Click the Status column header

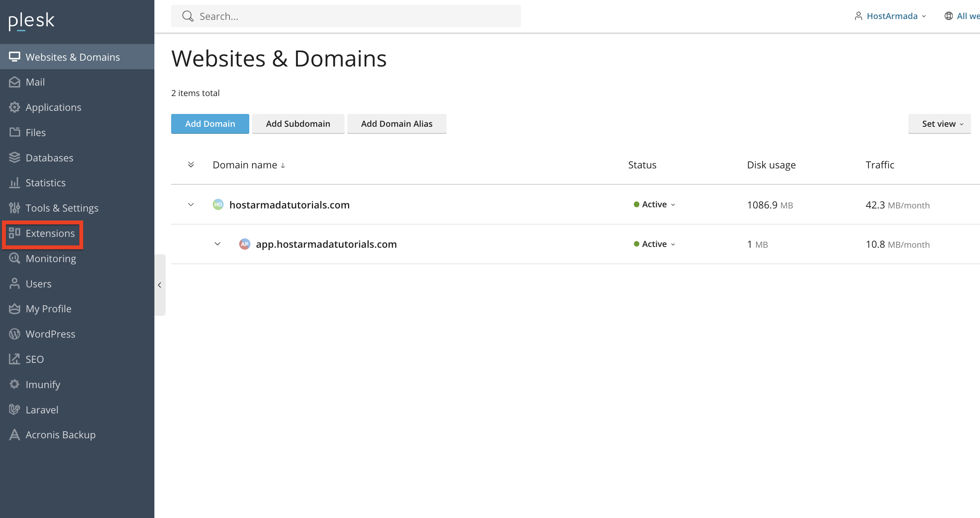point(642,165)
